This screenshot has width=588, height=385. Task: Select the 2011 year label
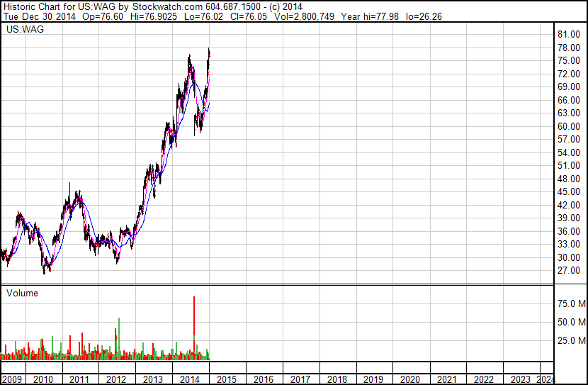[x=79, y=379]
